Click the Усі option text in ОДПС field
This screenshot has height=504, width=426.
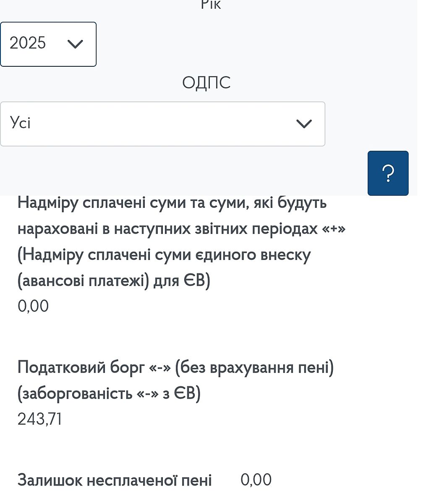pyautogui.click(x=21, y=123)
